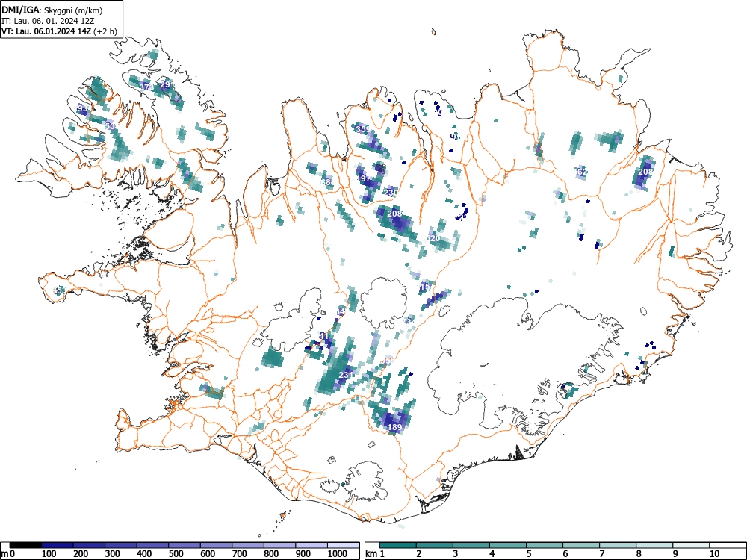The height and width of the screenshot is (560, 747).
Task: Click the "2" tick label on the km legend
Action: (x=418, y=554)
